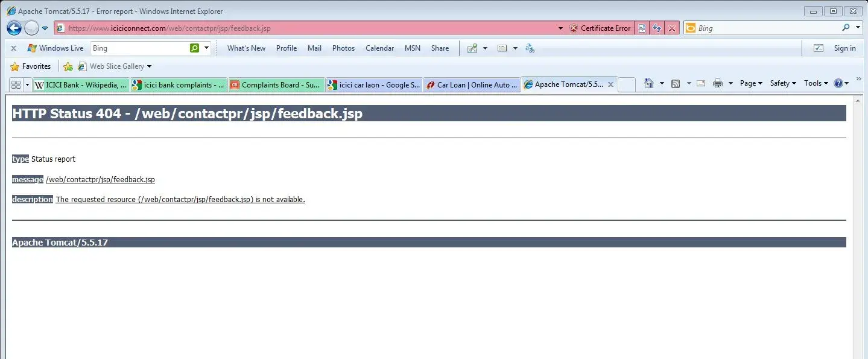The height and width of the screenshot is (359, 868).
Task: Open the search provider dropdown arrow
Action: tap(858, 28)
